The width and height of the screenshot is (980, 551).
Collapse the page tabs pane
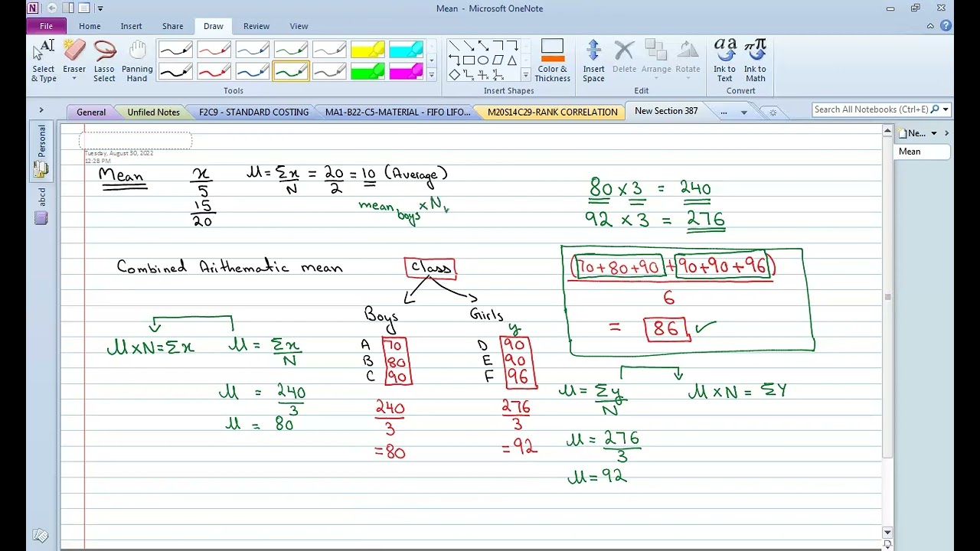[946, 133]
